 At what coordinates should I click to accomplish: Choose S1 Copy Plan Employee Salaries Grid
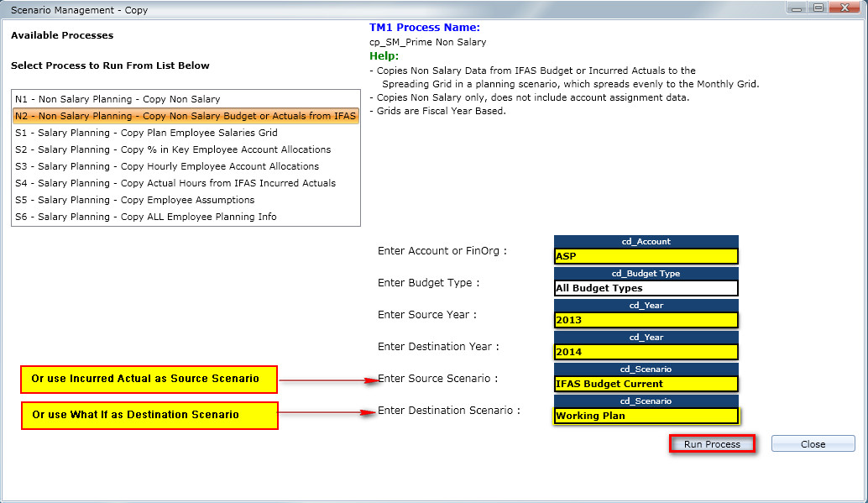coord(186,133)
